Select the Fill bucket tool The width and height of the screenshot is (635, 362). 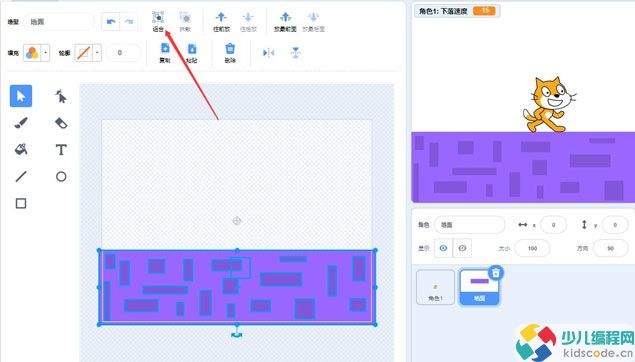point(21,149)
